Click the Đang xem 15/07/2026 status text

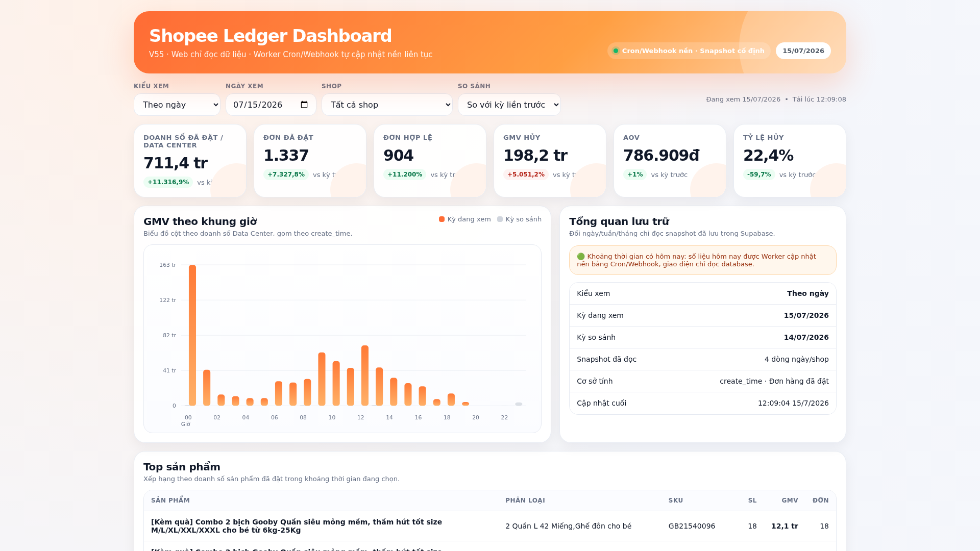(x=743, y=99)
